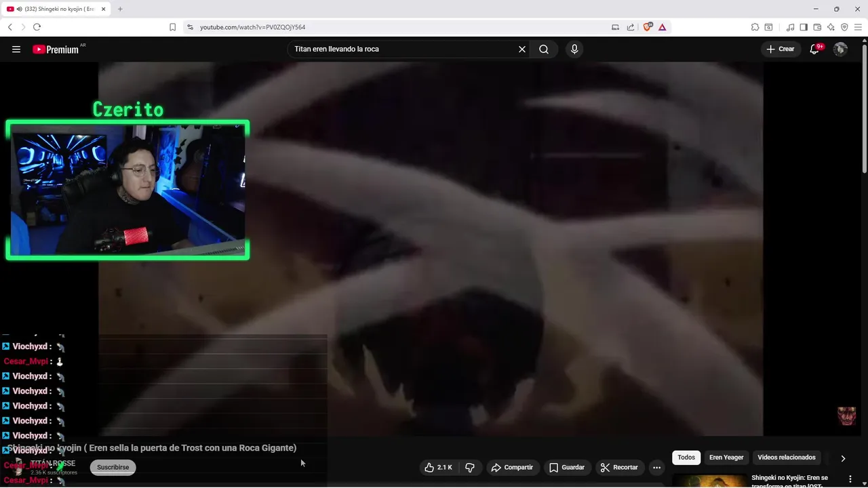Viewport: 868px width, 488px height.
Task: Open Leo AI sparkle icon
Action: [831, 27]
